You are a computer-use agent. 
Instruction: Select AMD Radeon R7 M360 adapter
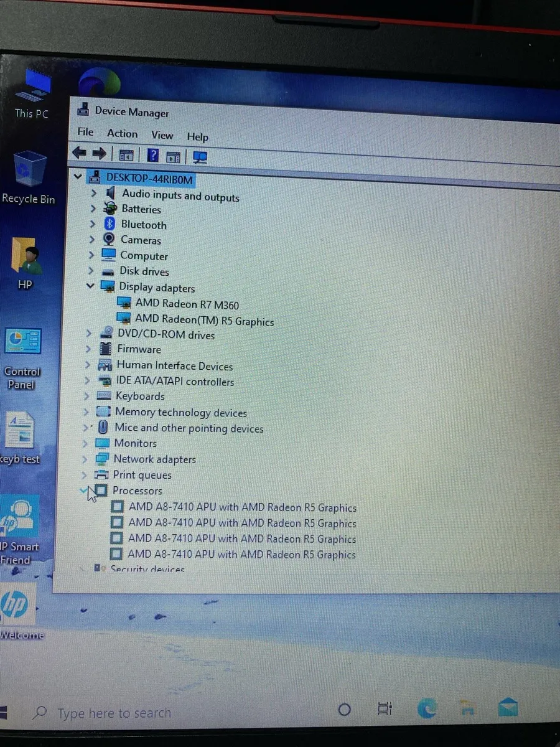(187, 304)
